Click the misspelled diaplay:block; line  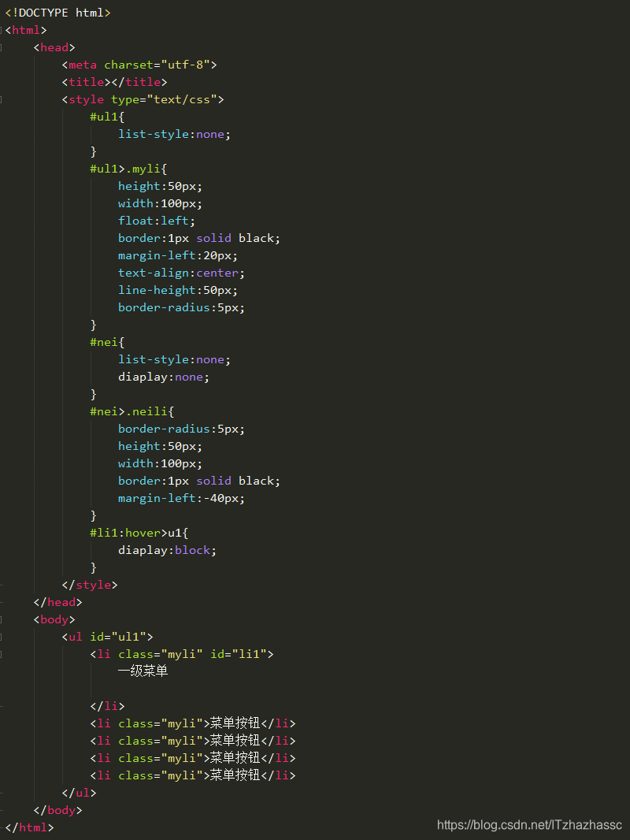(x=168, y=550)
